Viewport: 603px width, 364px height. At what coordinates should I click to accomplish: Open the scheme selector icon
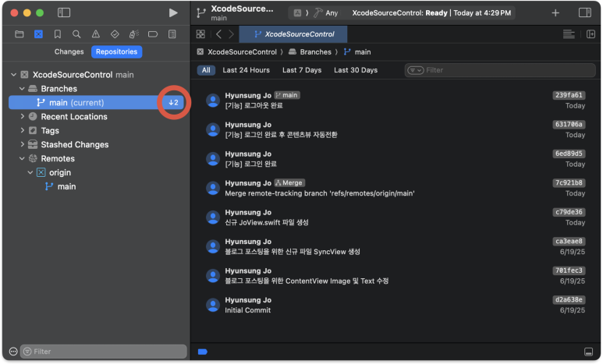(x=297, y=13)
